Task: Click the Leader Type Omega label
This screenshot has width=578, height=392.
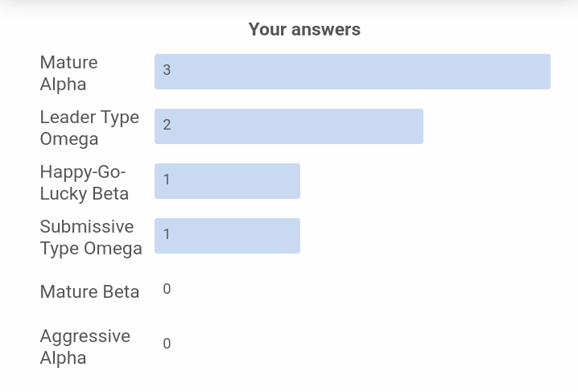Action: point(89,128)
